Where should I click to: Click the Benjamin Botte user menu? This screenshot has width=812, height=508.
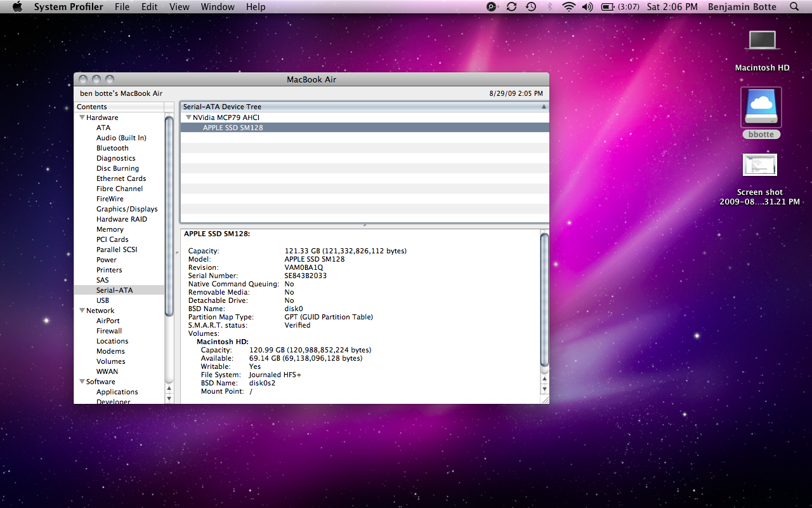[x=742, y=6]
